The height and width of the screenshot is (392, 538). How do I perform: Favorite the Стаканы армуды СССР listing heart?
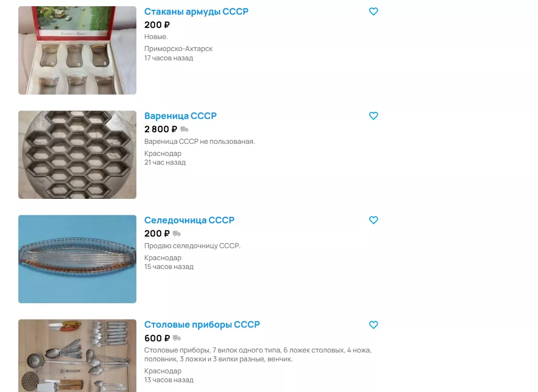pyautogui.click(x=374, y=12)
